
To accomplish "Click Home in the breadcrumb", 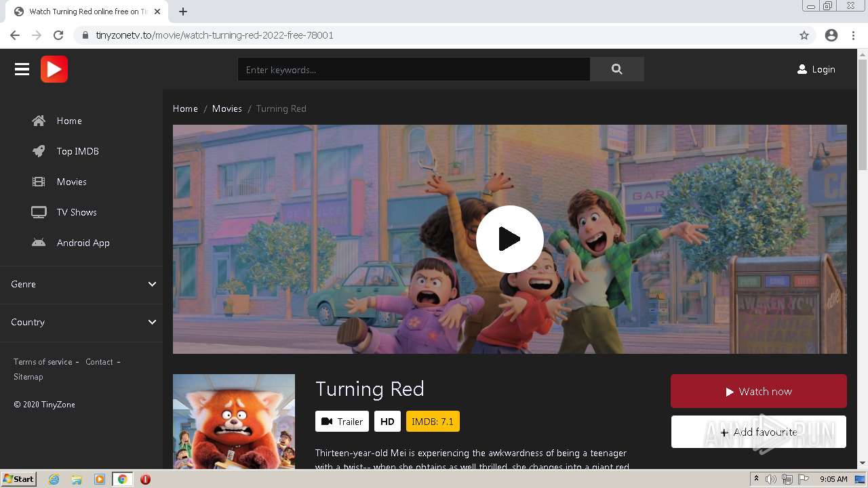I will point(185,108).
